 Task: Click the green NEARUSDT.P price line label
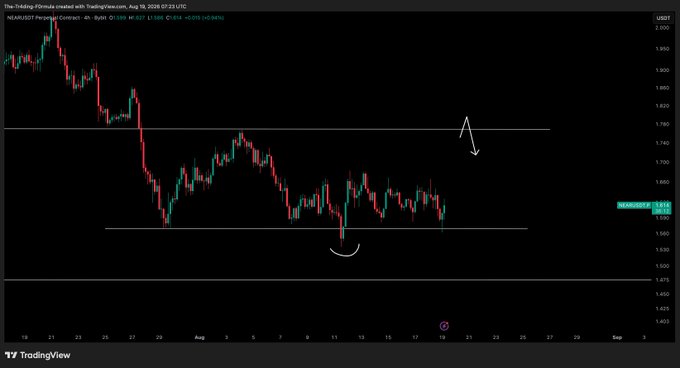(x=634, y=205)
